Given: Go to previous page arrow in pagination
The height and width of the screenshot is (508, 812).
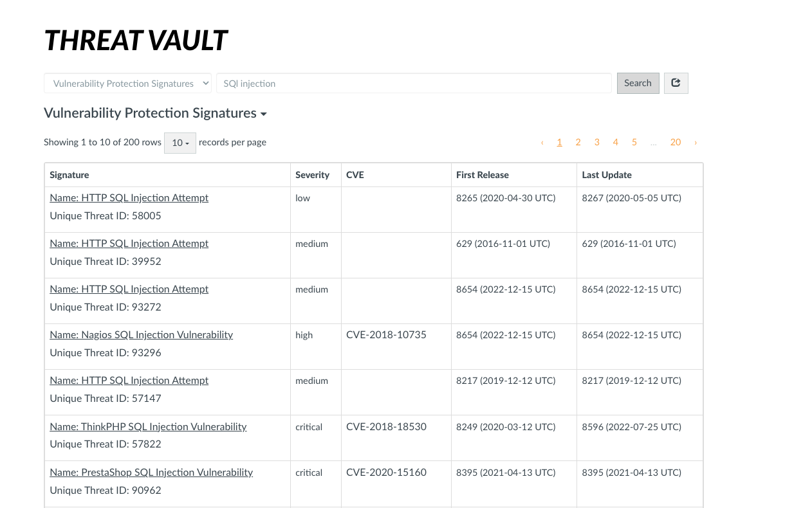Looking at the screenshot, I should (x=542, y=143).
